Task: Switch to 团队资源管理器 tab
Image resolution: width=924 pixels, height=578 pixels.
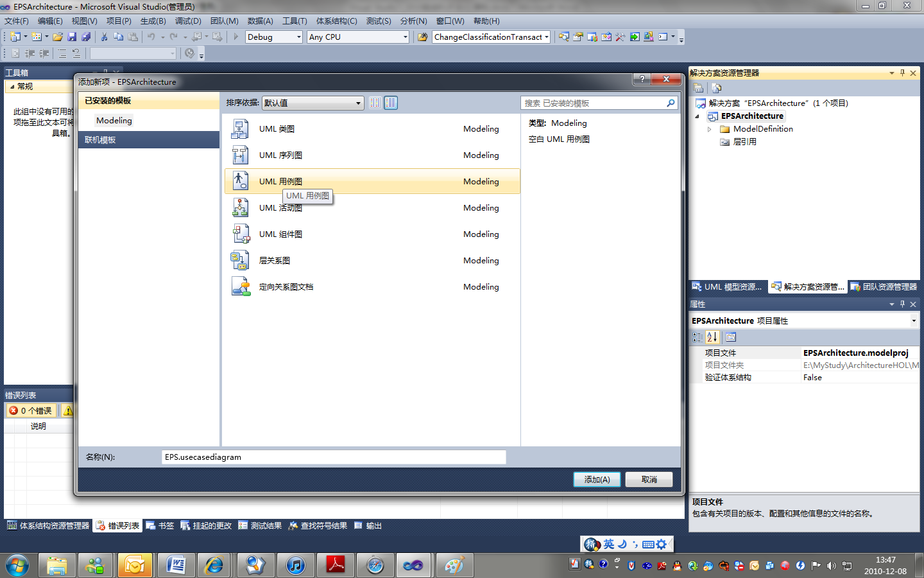Action: 884,287
